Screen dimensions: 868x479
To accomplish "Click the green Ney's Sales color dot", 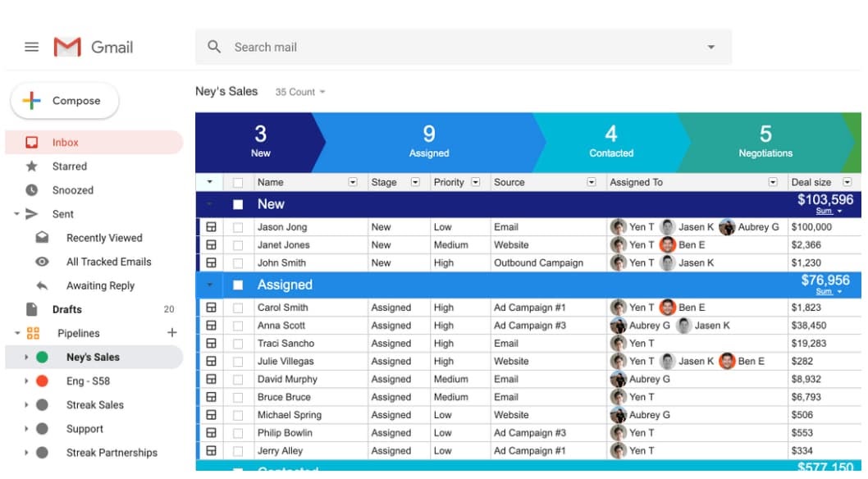I will (42, 357).
